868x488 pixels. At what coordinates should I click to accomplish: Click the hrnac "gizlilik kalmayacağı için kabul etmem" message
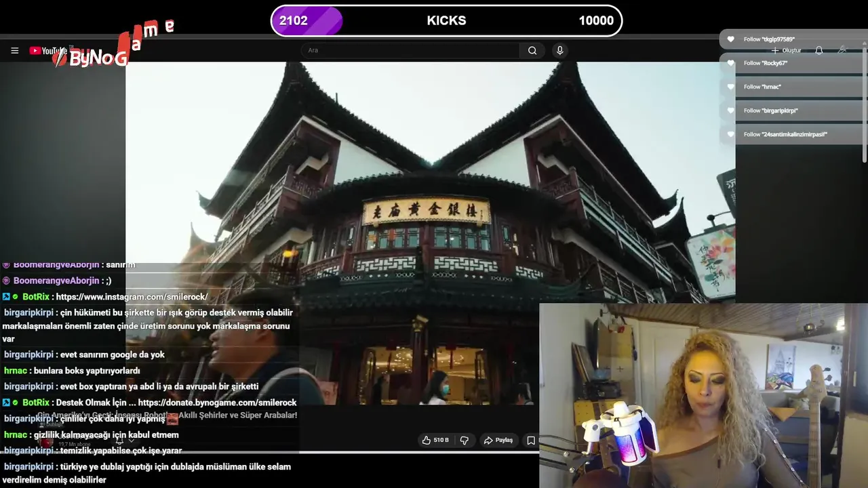[92, 435]
